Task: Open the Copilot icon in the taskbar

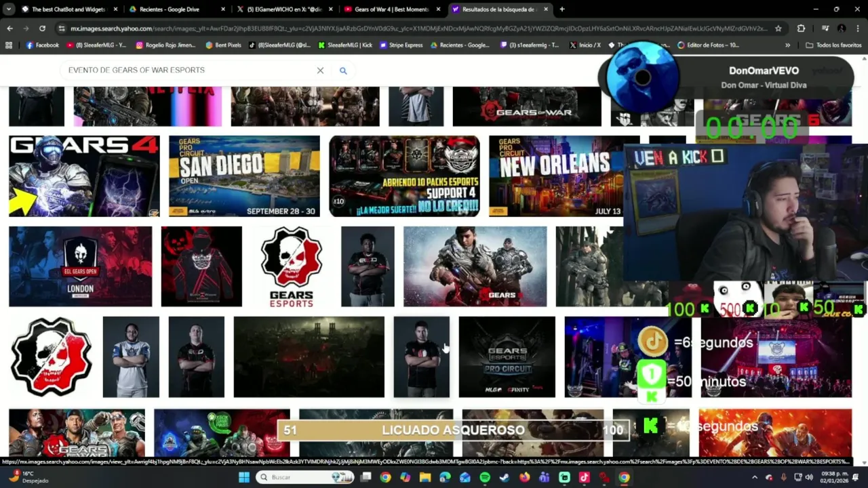Action: click(x=406, y=477)
